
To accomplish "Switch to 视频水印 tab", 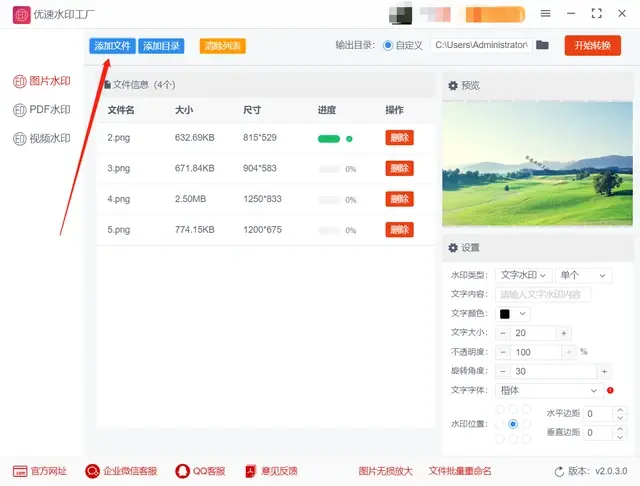I will (41, 139).
